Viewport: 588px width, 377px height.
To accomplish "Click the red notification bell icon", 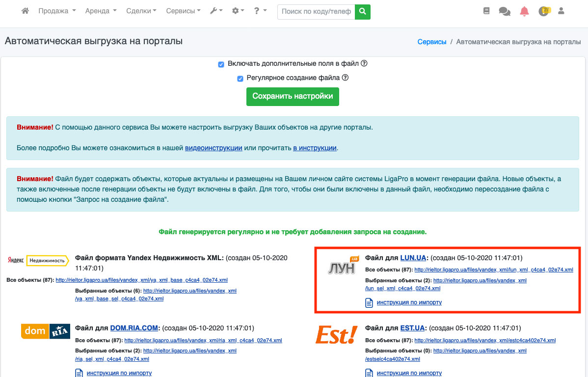I will 525,11.
